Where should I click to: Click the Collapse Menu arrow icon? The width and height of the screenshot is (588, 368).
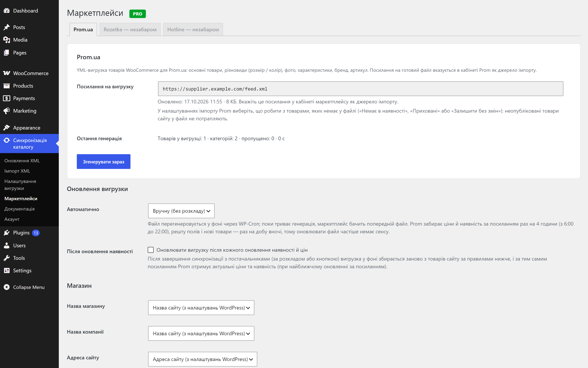[x=7, y=287]
